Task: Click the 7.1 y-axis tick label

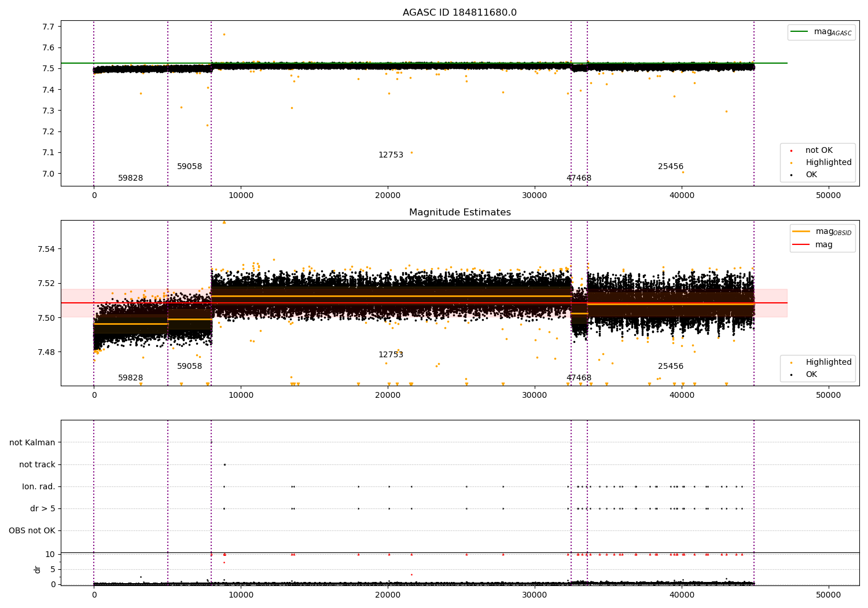Action: tap(49, 153)
